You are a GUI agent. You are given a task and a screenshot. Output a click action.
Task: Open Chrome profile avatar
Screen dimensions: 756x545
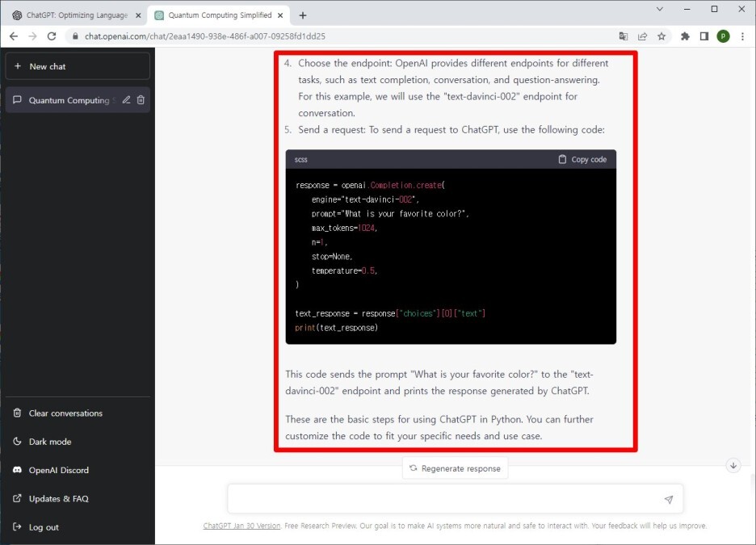(x=723, y=36)
